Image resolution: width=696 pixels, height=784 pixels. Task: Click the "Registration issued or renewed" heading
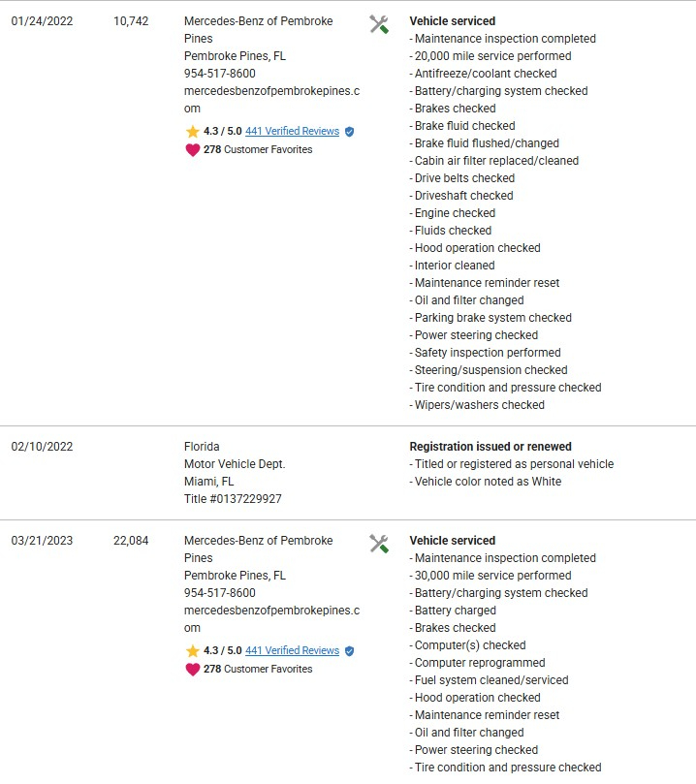coord(490,447)
